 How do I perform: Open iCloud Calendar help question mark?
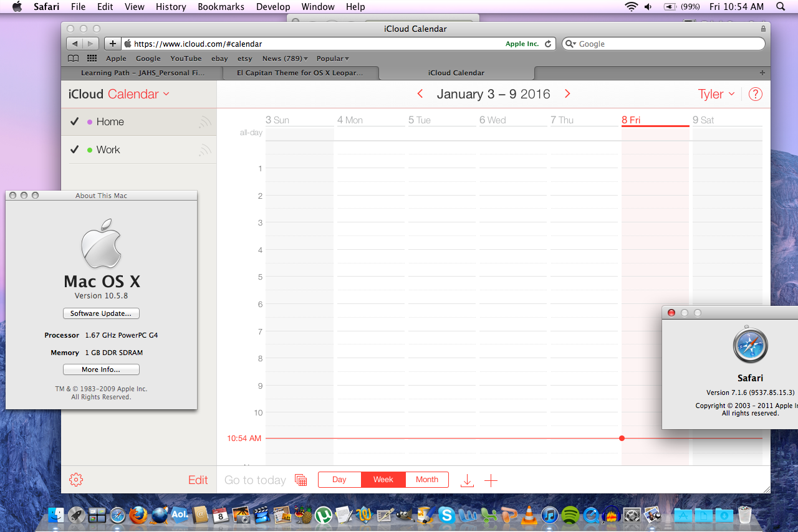(755, 94)
